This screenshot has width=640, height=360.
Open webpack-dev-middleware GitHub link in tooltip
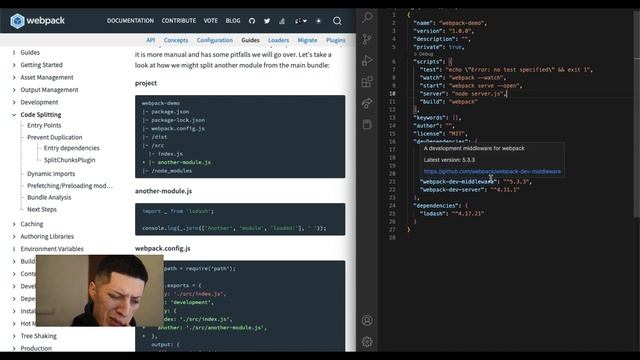pos(492,171)
